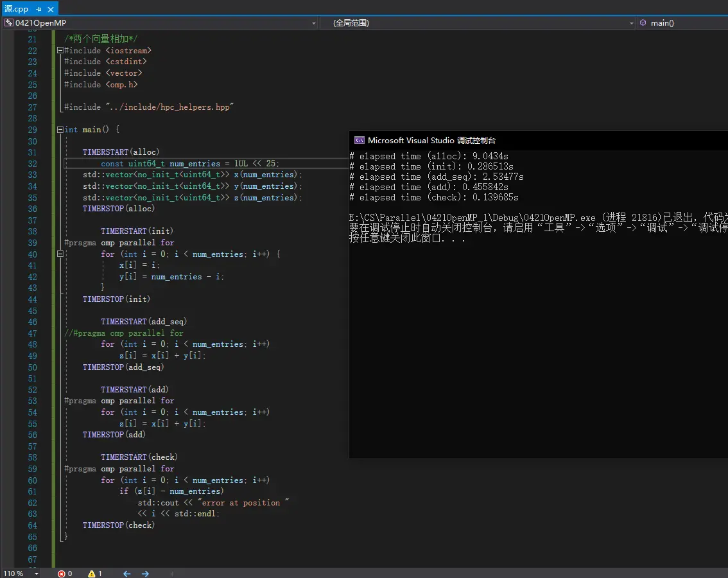Click the main() function icon
This screenshot has height=578, width=728.
tap(643, 23)
